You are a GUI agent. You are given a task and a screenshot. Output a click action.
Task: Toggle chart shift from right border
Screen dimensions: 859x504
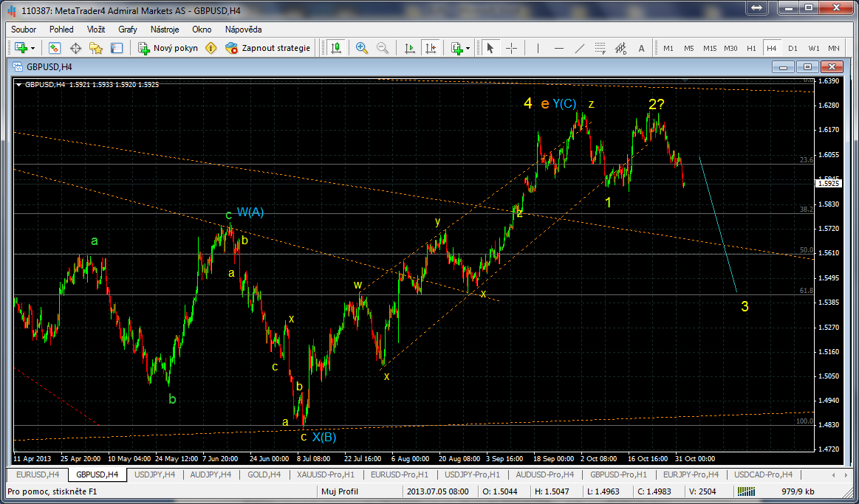[430, 48]
